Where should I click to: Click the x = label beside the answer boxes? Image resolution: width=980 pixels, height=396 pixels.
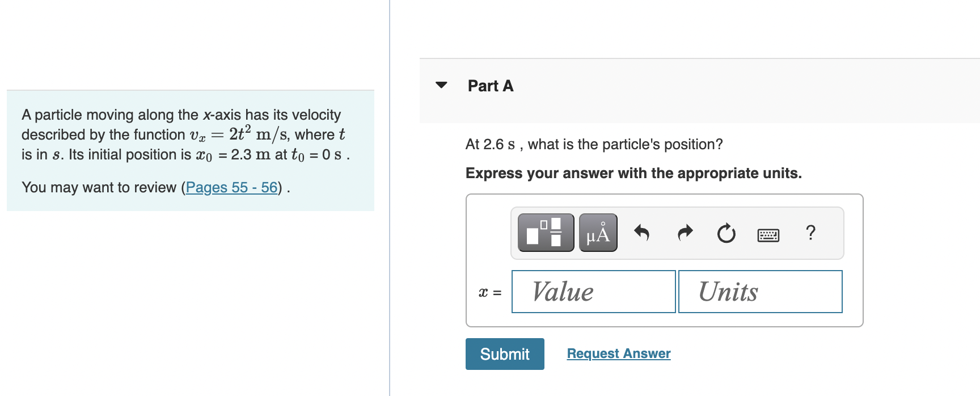(489, 292)
